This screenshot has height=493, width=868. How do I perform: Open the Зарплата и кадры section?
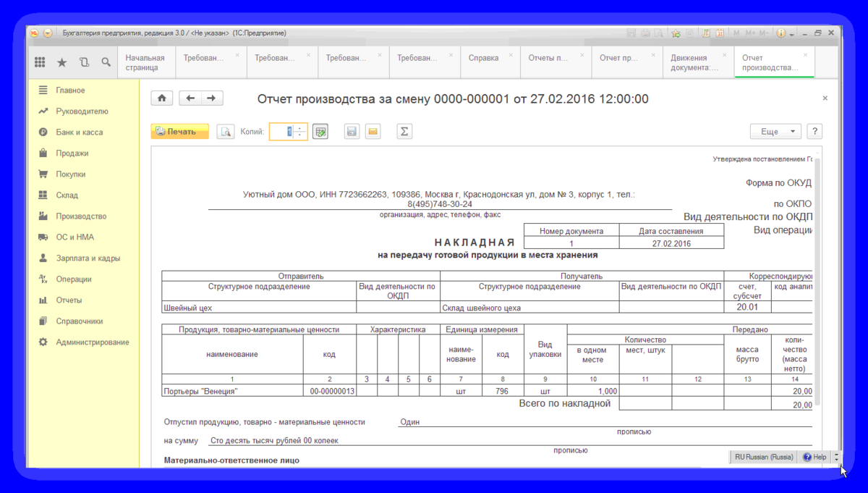pyautogui.click(x=88, y=258)
